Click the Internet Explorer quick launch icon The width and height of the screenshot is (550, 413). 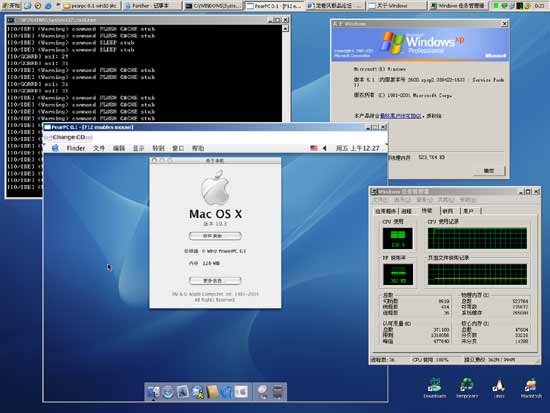[x=48, y=6]
